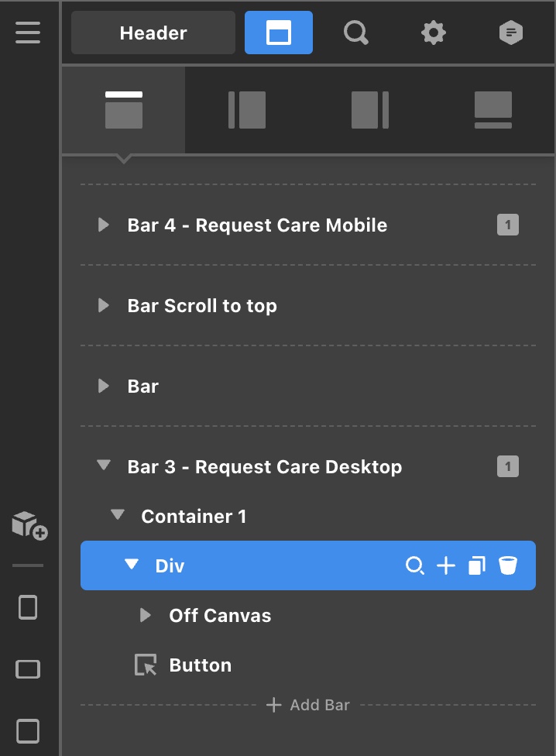Image resolution: width=556 pixels, height=756 pixels.
Task: Switch to the bottom footer region tab
Action: (493, 110)
